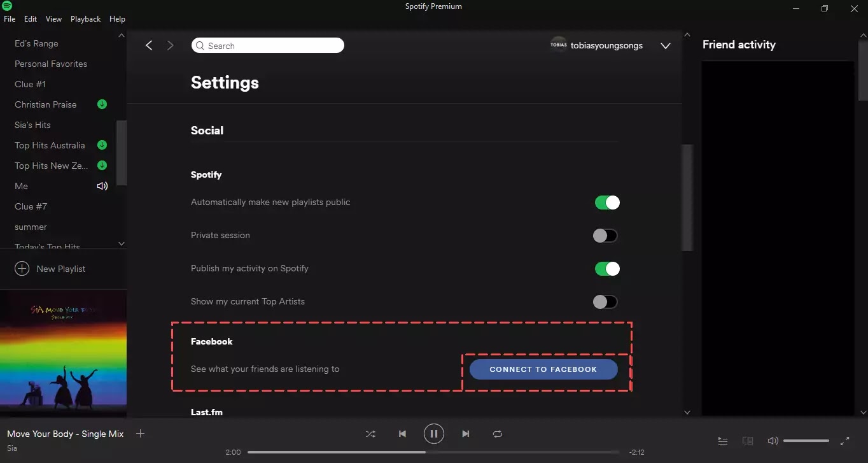Click the download icon beside Top Hits Australia
Viewport: 868px width, 463px height.
(x=102, y=145)
